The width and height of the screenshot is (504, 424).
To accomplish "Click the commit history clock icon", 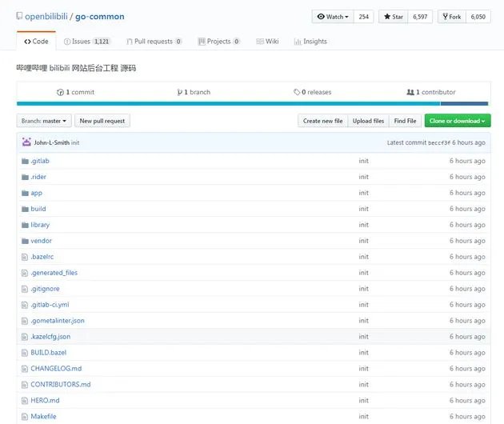I will tap(60, 92).
